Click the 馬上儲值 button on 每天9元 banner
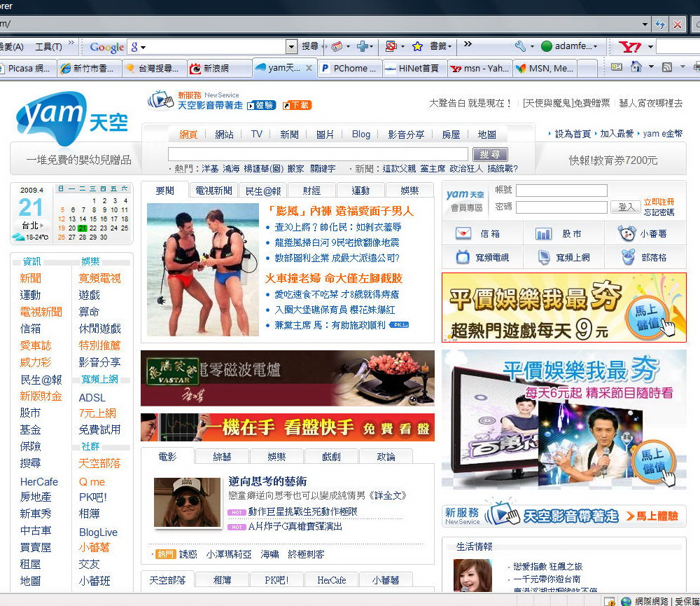This screenshot has height=606, width=700. click(649, 317)
